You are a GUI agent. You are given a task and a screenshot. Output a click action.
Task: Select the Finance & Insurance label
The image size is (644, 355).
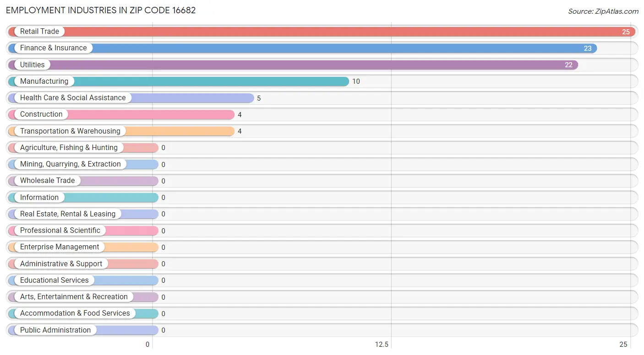pos(53,48)
